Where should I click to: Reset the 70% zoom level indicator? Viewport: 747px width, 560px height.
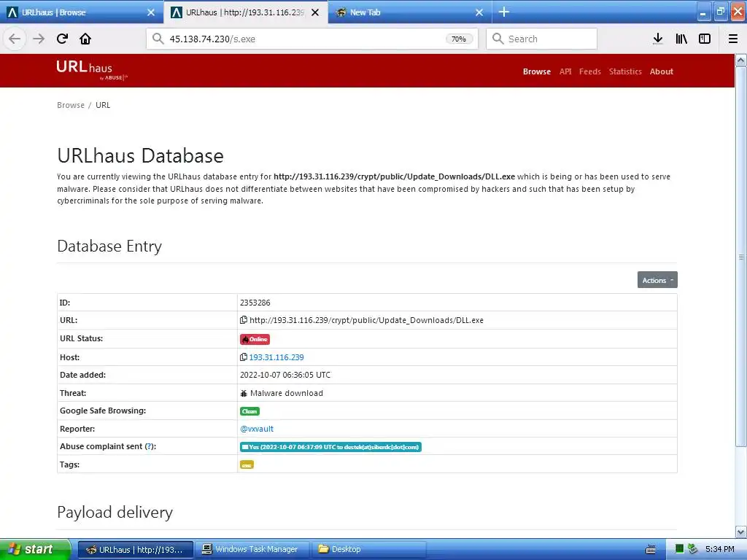pos(459,39)
